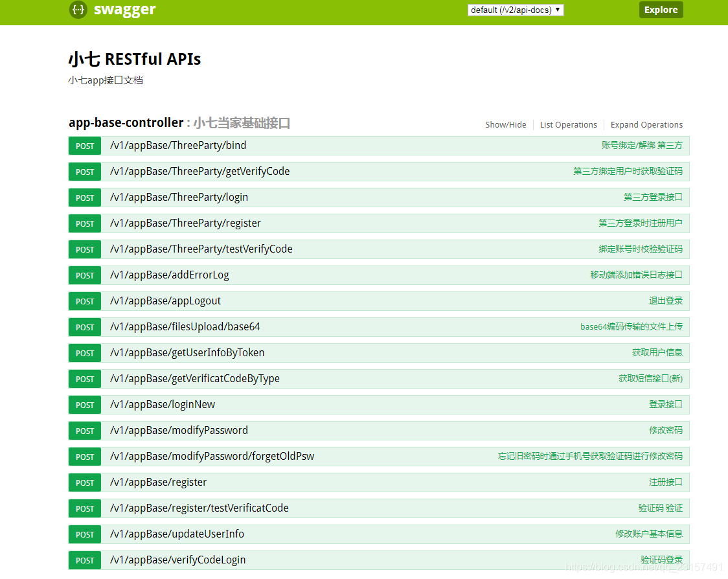Click the POST badge for /v1/appBase/ThreeParty/bind
The image size is (728, 579).
pyautogui.click(x=84, y=146)
